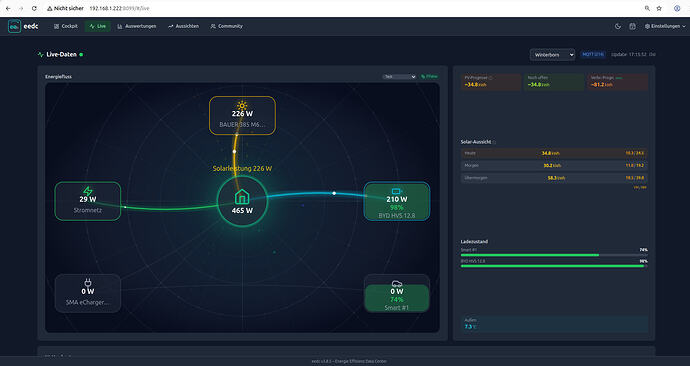
Task: Click the Noch offen ~34.8 kWh card
Action: (x=554, y=81)
